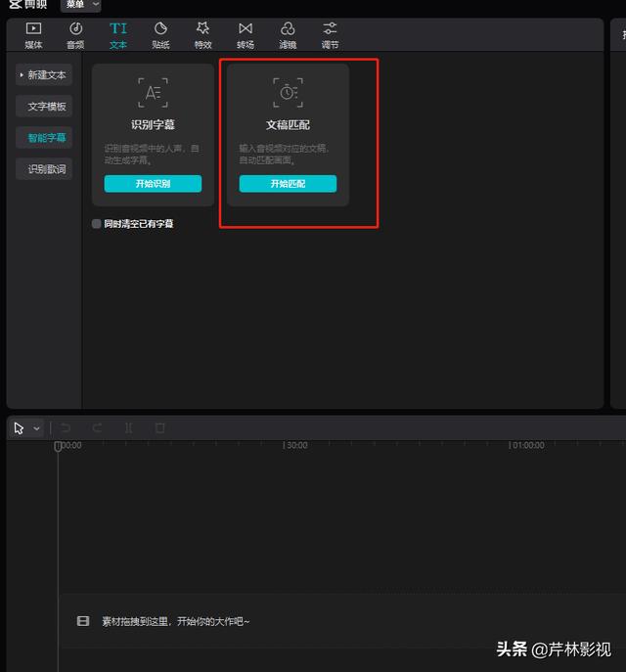The width and height of the screenshot is (626, 672).
Task: Click the redo icon
Action: click(x=97, y=427)
